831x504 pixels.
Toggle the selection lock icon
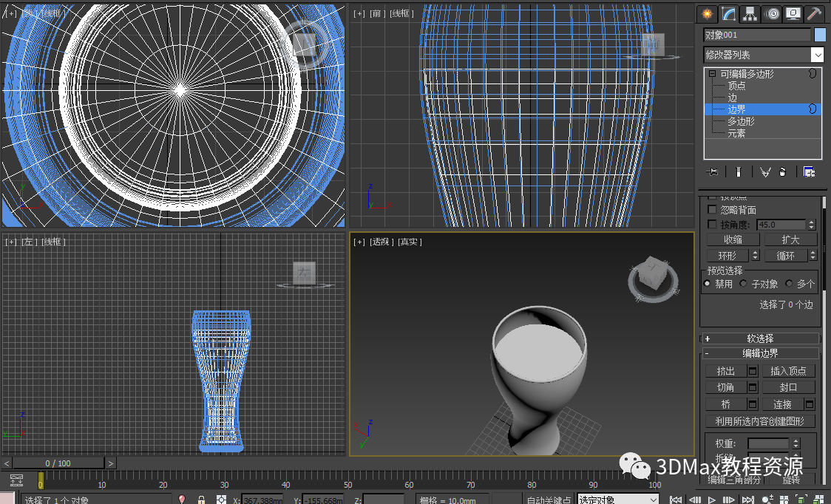[201, 500]
